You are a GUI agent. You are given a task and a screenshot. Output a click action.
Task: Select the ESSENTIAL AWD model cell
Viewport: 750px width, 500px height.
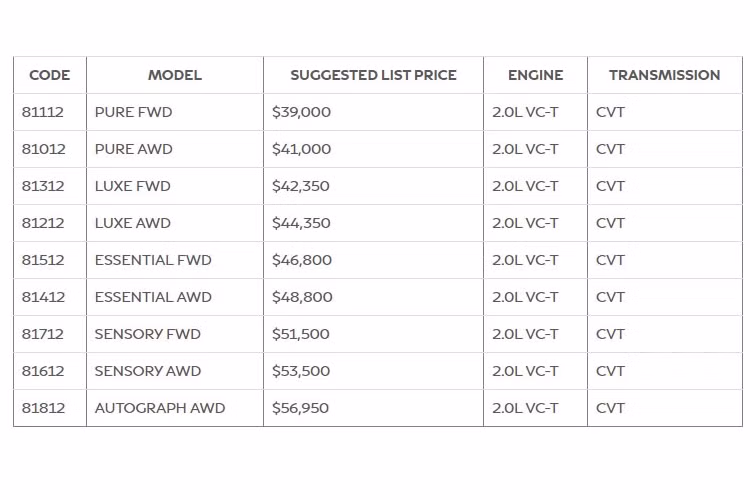click(x=153, y=297)
